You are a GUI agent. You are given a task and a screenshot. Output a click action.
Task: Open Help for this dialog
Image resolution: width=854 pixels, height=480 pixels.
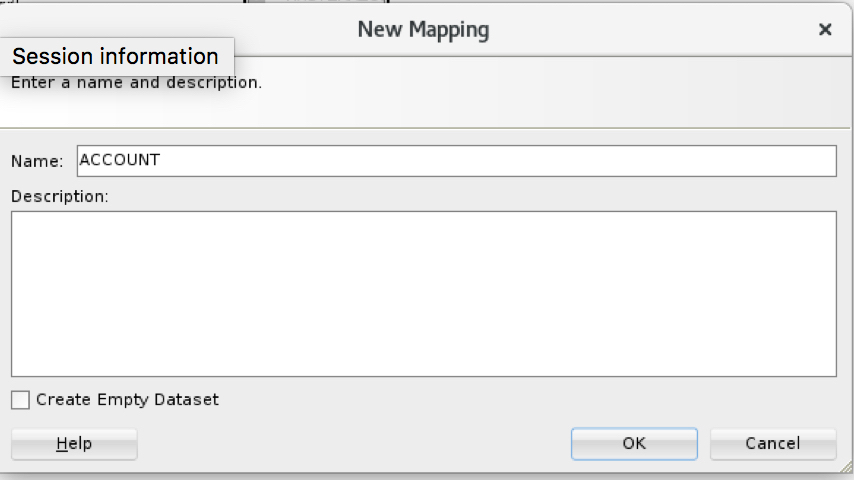click(x=74, y=443)
